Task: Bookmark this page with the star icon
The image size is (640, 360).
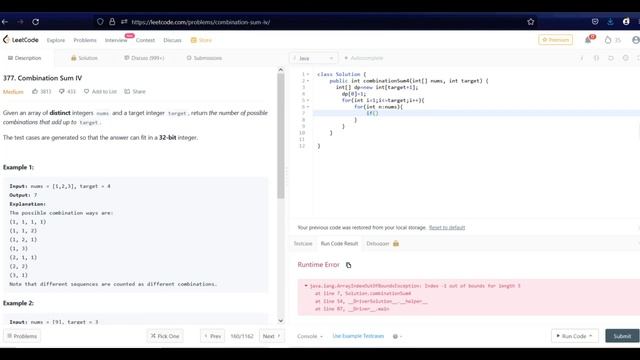Action: (531, 22)
